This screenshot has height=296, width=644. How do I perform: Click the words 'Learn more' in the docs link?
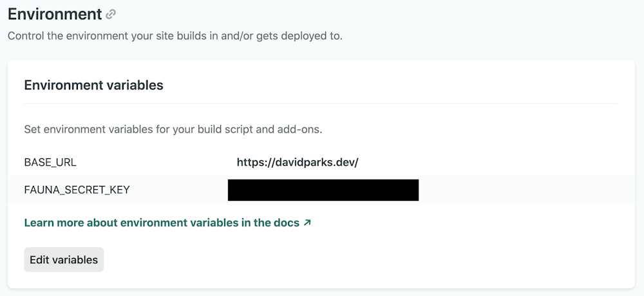[52, 223]
